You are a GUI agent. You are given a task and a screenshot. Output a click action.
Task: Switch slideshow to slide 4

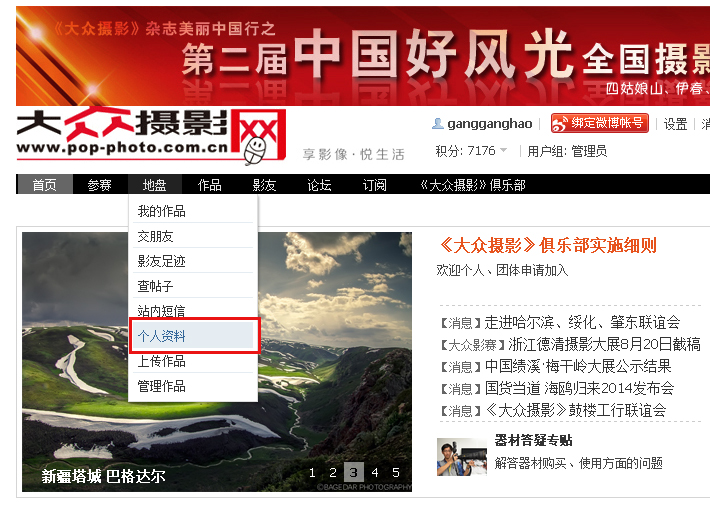click(x=375, y=472)
